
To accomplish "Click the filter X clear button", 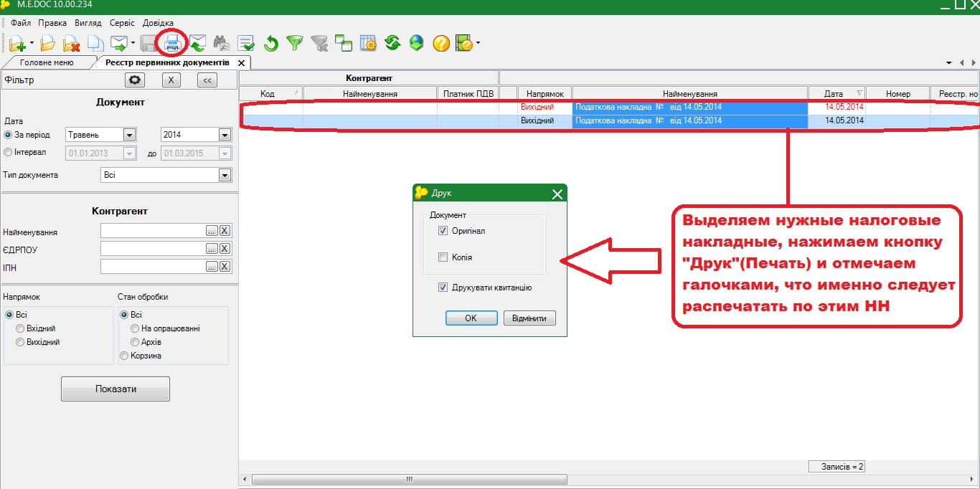I will click(x=171, y=80).
